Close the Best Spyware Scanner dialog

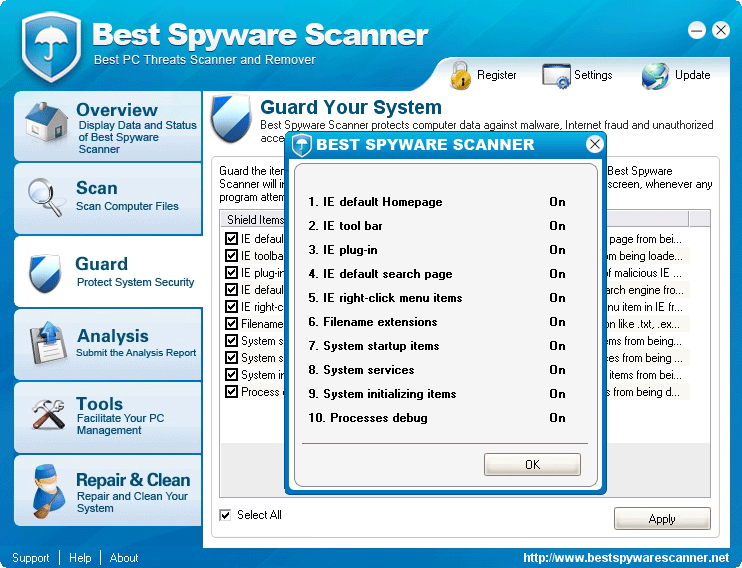click(x=595, y=144)
